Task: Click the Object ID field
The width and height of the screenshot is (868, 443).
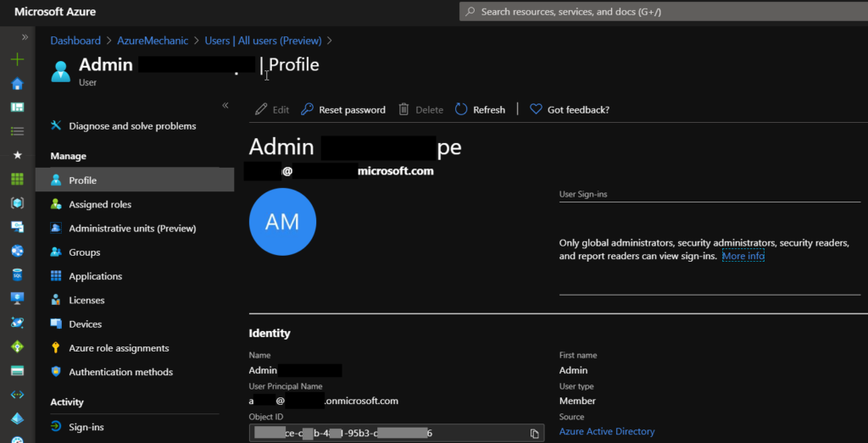Action: [397, 433]
